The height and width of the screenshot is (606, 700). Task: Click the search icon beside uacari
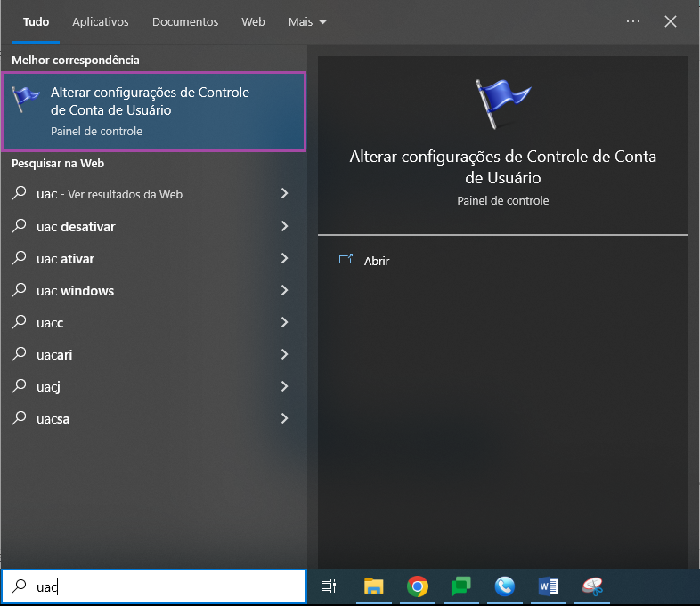tap(19, 354)
